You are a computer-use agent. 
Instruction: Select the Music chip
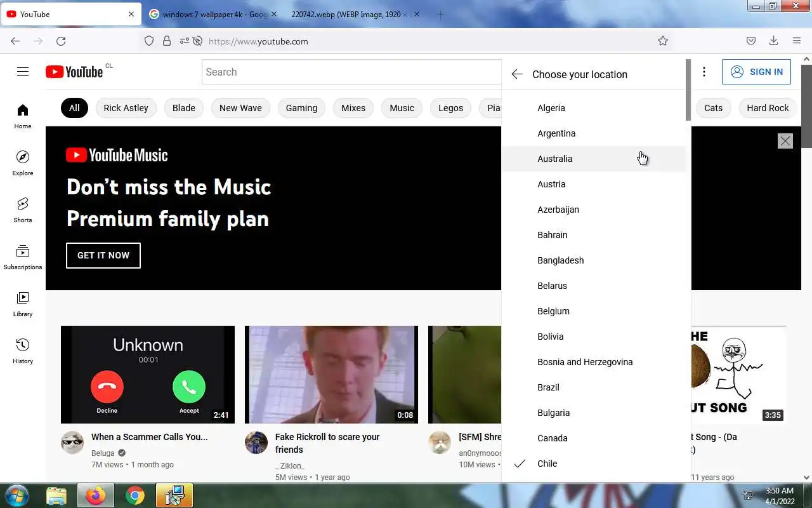click(402, 108)
